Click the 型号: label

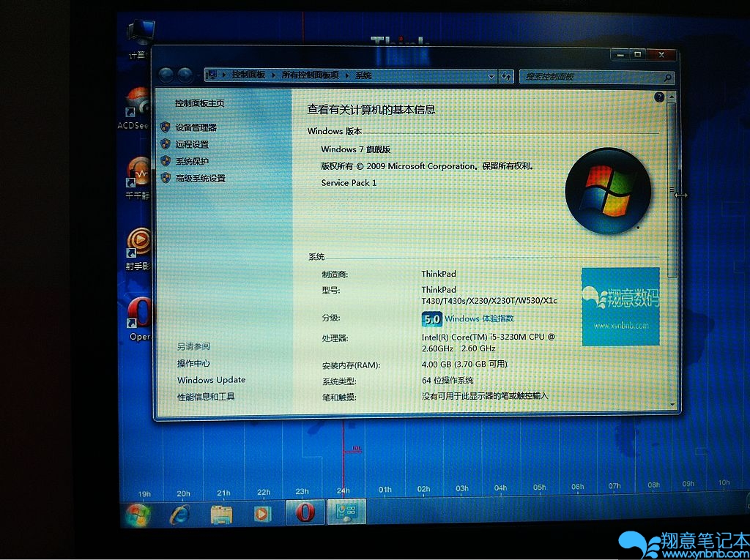(x=331, y=291)
